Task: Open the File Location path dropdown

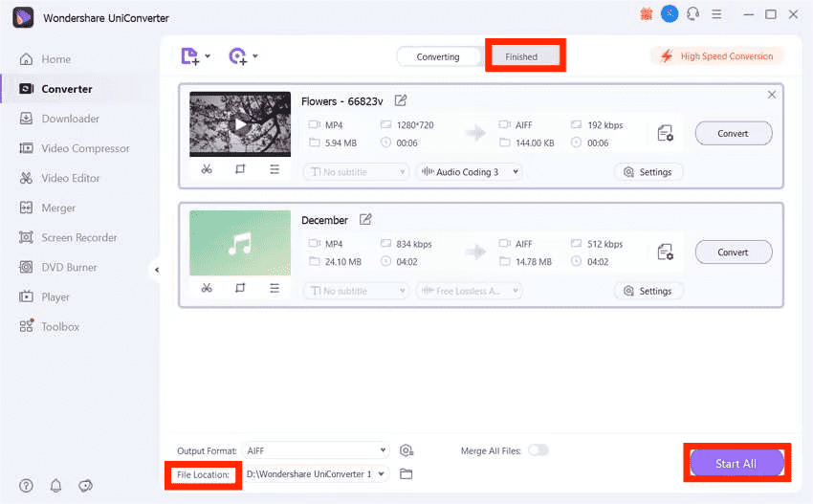Action: [317, 474]
